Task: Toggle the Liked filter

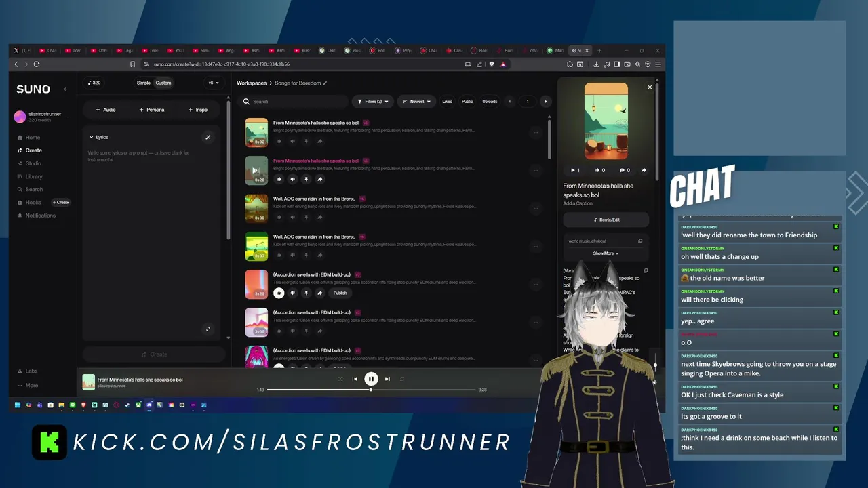Action: click(x=447, y=102)
